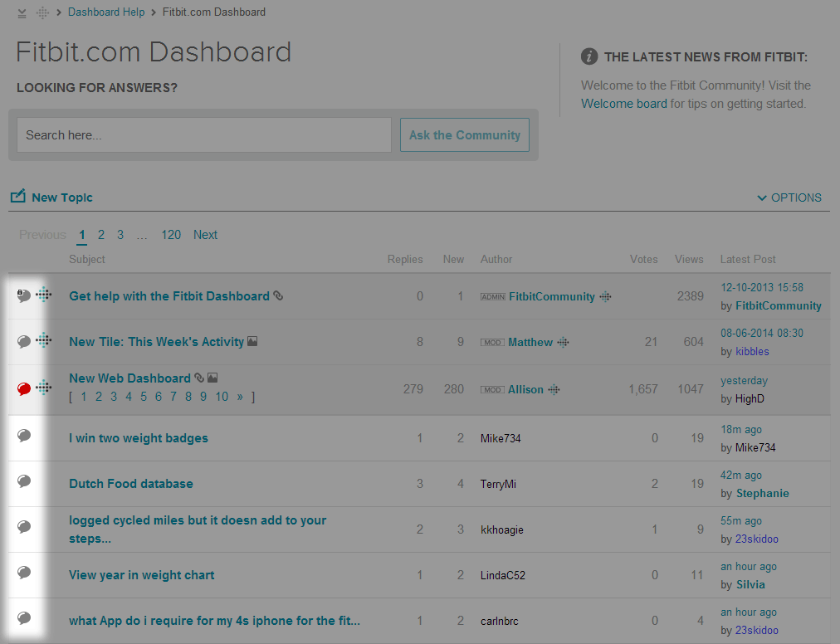Open the logged cycled miles thread
The width and height of the screenshot is (840, 644).
pyautogui.click(x=198, y=529)
